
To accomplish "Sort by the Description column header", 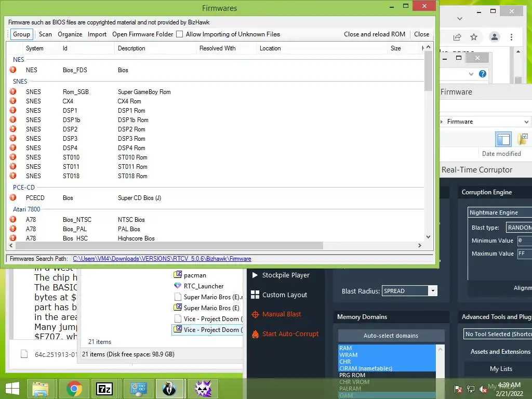I will point(155,48).
